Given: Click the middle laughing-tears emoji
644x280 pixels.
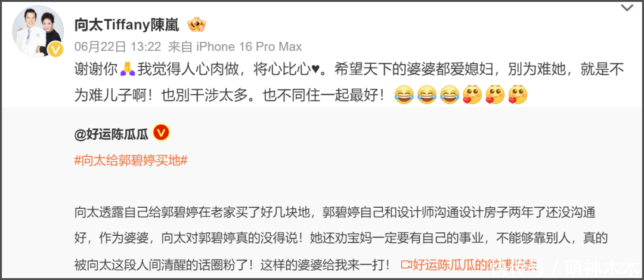Looking at the screenshot, I should (x=426, y=96).
